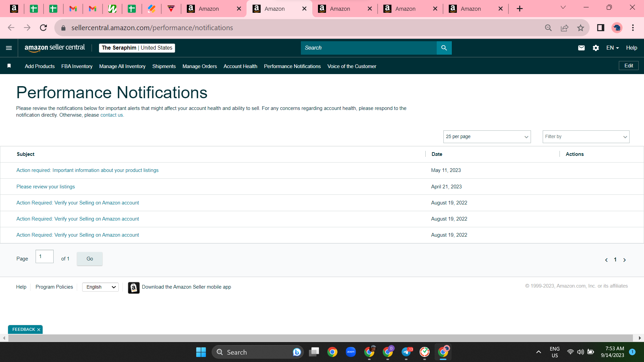This screenshot has height=362, width=644.
Task: Click the current page number 1 in pagination
Action: point(615,260)
